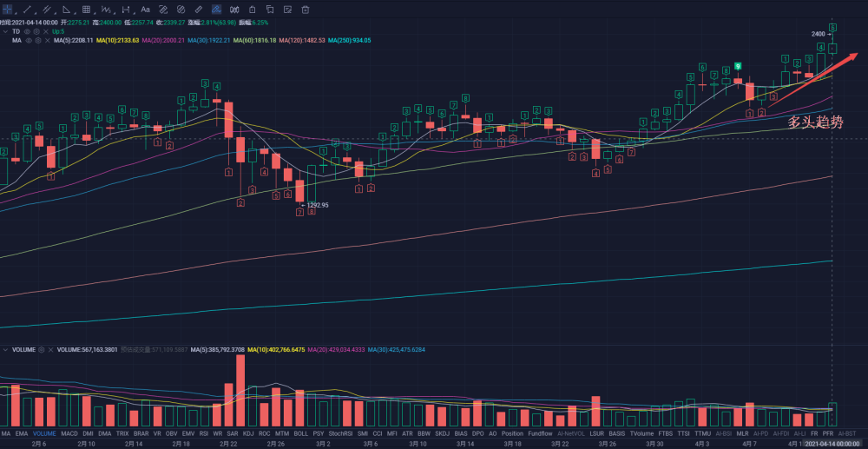The width and height of the screenshot is (868, 449).
Task: Click the trash delete drawings icon
Action: coord(306,10)
